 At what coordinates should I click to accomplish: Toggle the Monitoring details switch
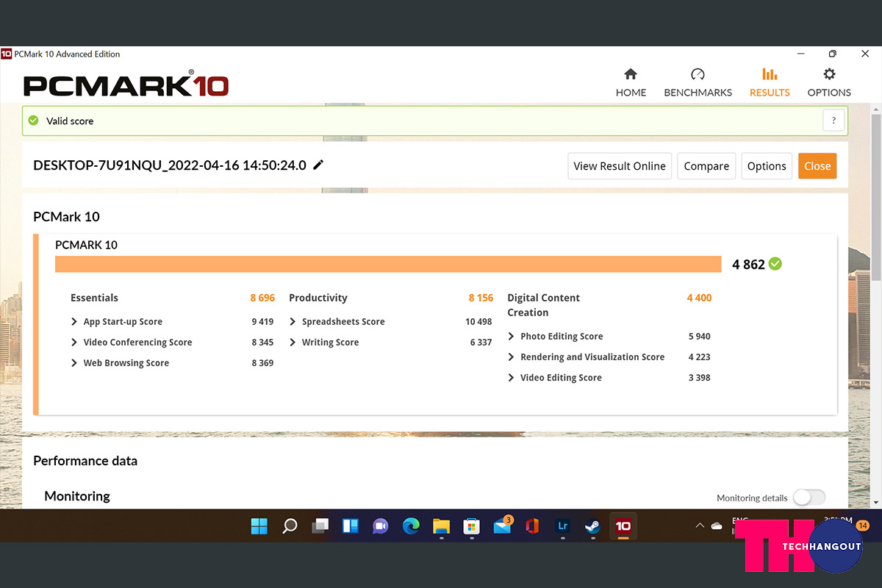[x=809, y=498]
